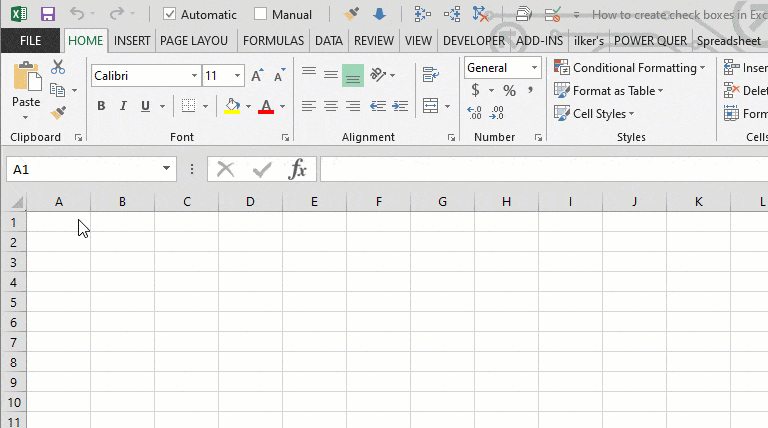This screenshot has height=428, width=768.
Task: Click the Select All corner triangle
Action: (x=16, y=202)
